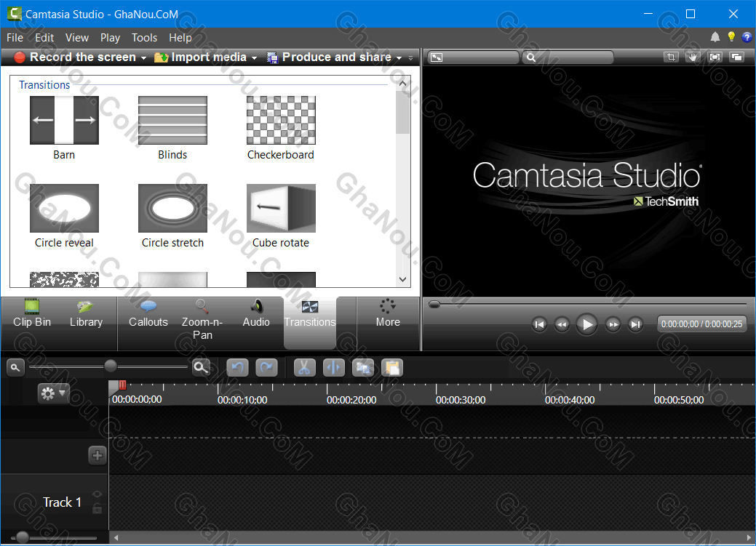
Task: Zoom out the timeline
Action: click(x=15, y=368)
